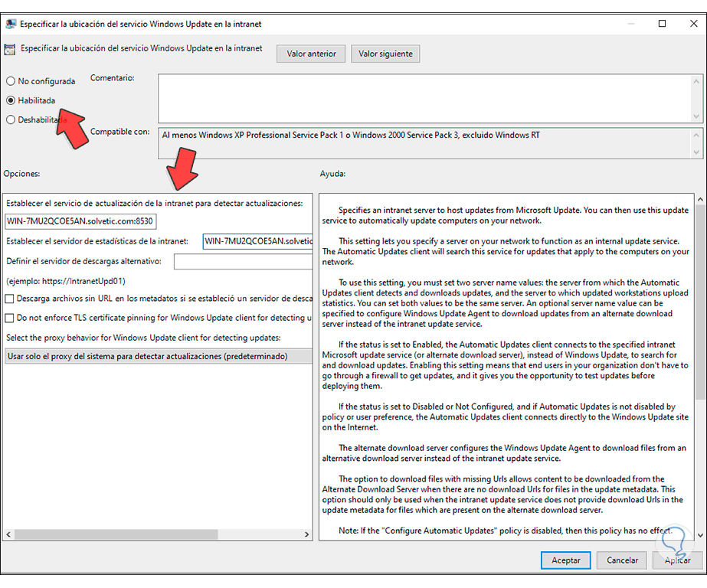Click the Cancelar button
707x588 pixels.
(622, 560)
